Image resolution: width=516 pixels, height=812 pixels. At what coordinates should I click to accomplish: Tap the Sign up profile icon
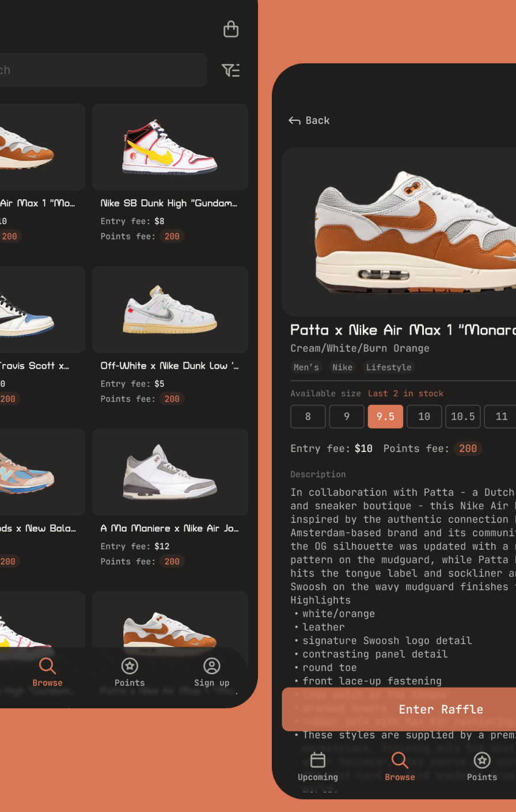tap(212, 666)
